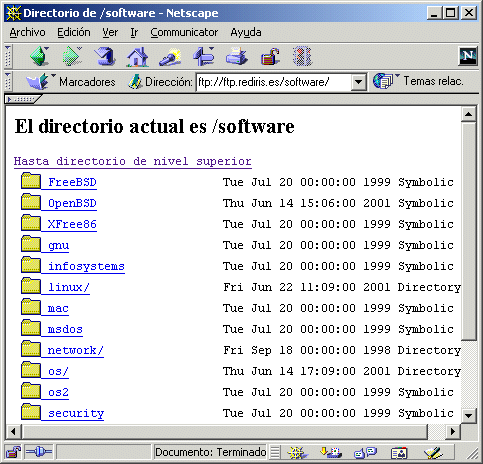This screenshot has width=483, height=464.
Task: Click the Netscape N logo
Action: coord(468,56)
